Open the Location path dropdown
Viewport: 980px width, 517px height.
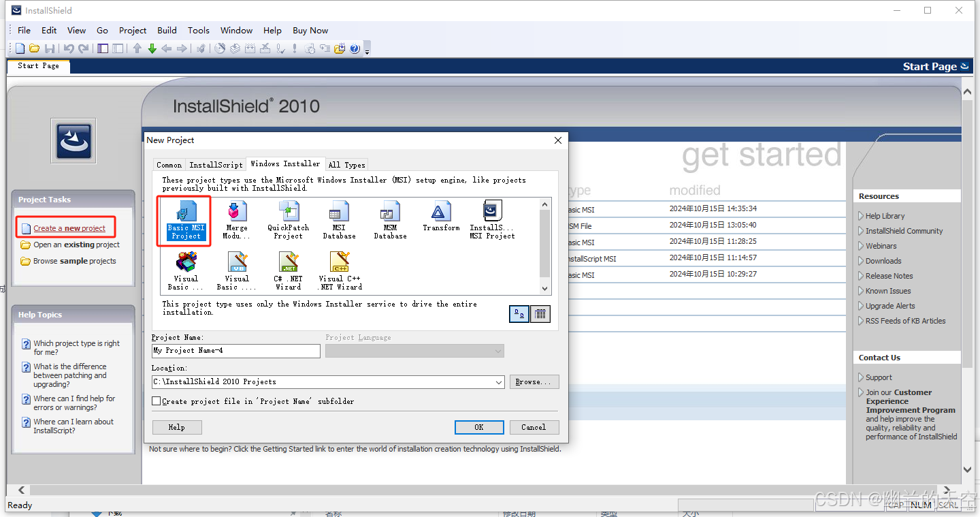pos(499,382)
